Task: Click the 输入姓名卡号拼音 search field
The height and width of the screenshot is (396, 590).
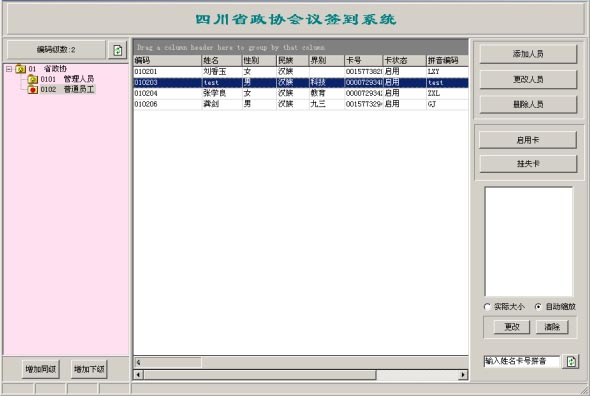Action: pos(522,361)
